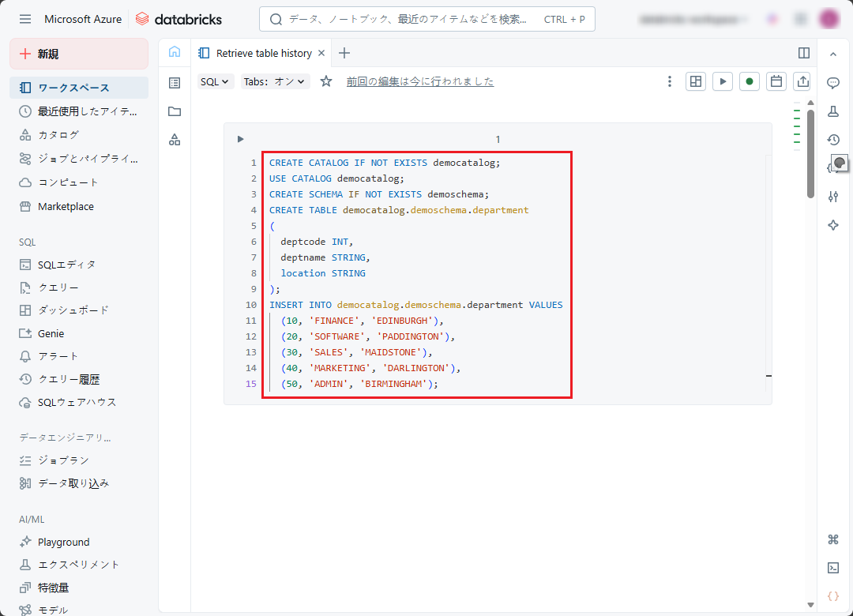The image size is (853, 616).
Task: Open the notebook schedule calendar icon
Action: tap(776, 81)
